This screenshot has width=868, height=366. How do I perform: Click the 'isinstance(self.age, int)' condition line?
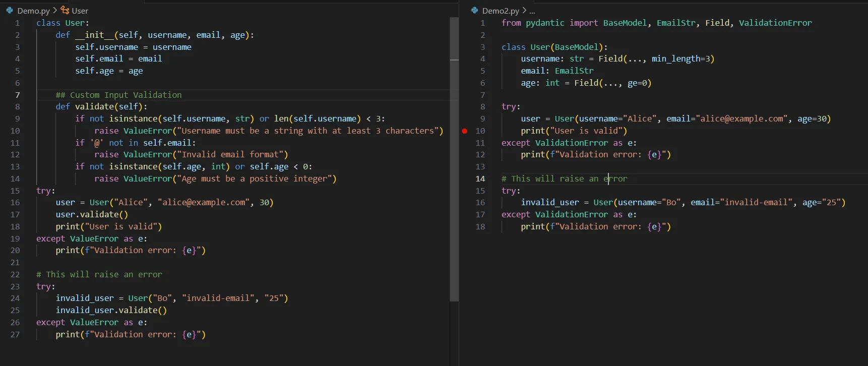pos(194,166)
